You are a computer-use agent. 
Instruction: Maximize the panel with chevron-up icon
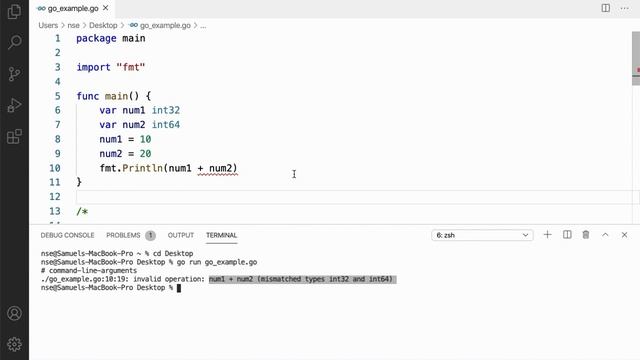coord(605,235)
